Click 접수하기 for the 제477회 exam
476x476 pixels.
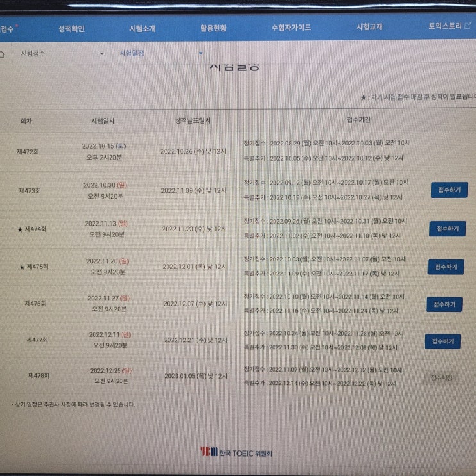pos(443,341)
